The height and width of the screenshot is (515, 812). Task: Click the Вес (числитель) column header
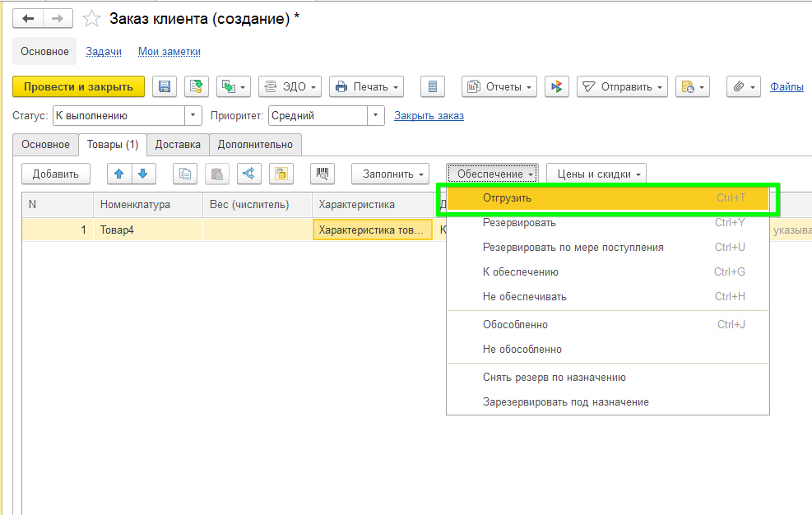coord(258,205)
